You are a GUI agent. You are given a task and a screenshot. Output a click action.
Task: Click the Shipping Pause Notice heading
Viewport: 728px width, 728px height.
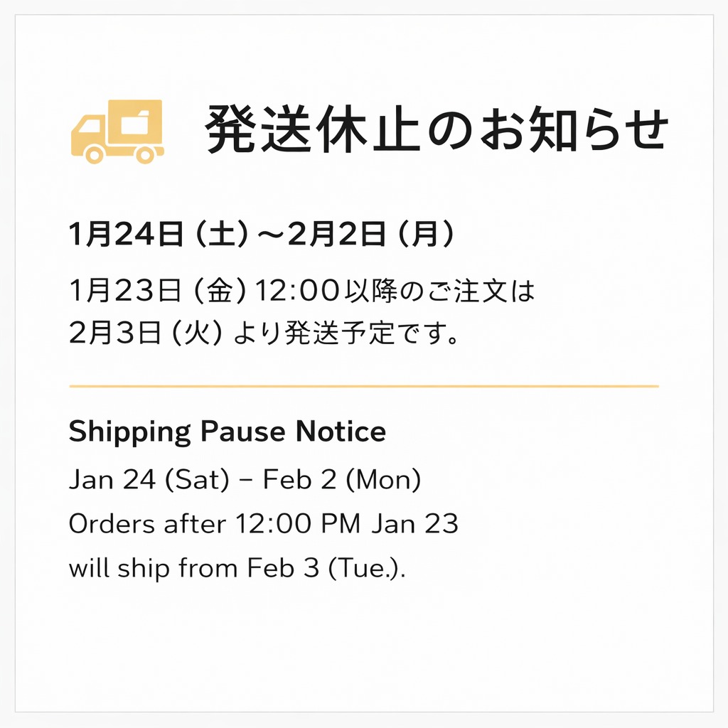tap(227, 432)
